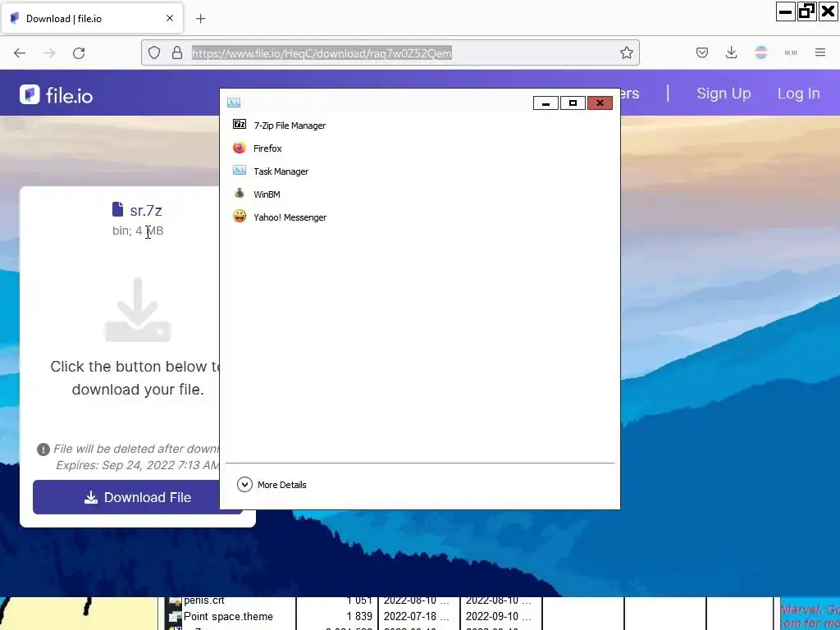Close the Download | file.io tab

tap(170, 18)
